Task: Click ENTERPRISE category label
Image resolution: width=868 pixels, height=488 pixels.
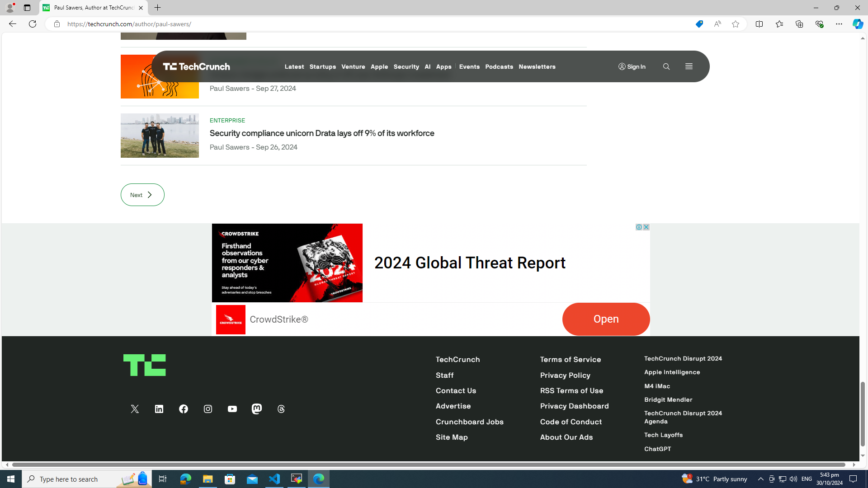Action: pyautogui.click(x=227, y=121)
